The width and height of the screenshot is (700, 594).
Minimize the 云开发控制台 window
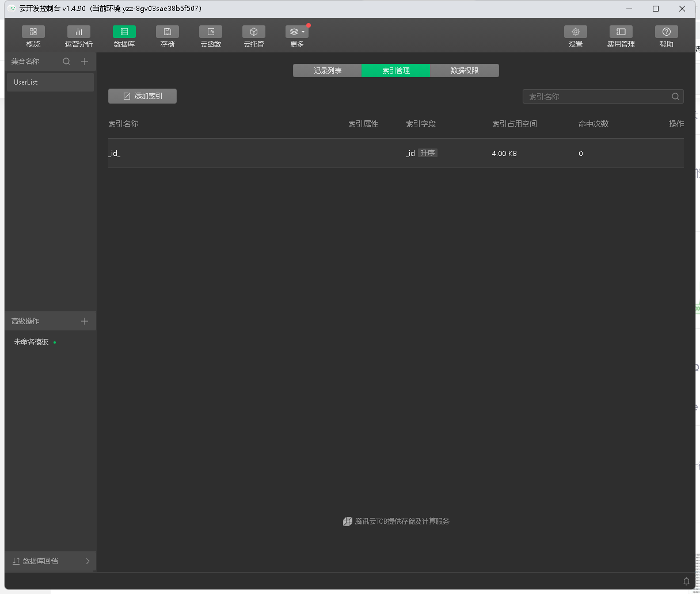click(x=629, y=9)
